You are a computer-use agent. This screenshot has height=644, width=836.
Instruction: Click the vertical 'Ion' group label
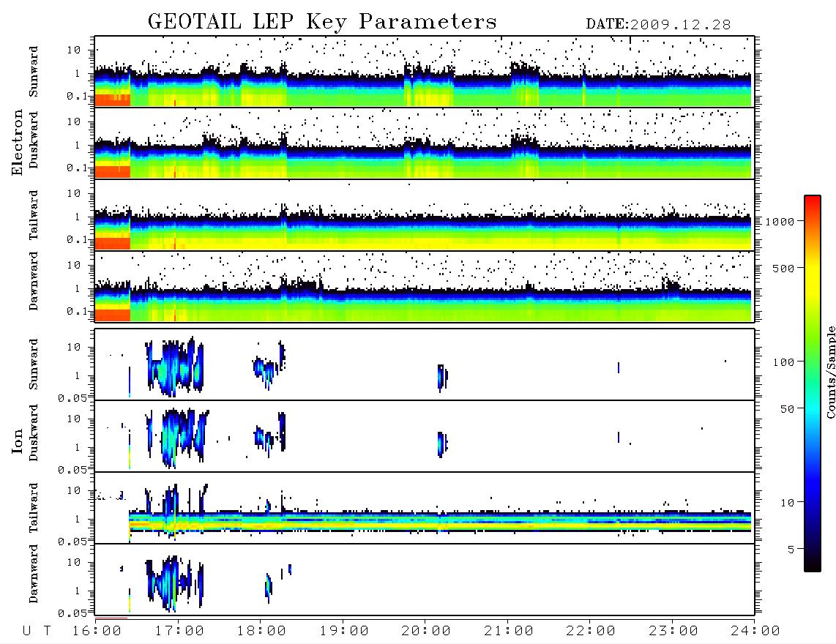click(17, 441)
